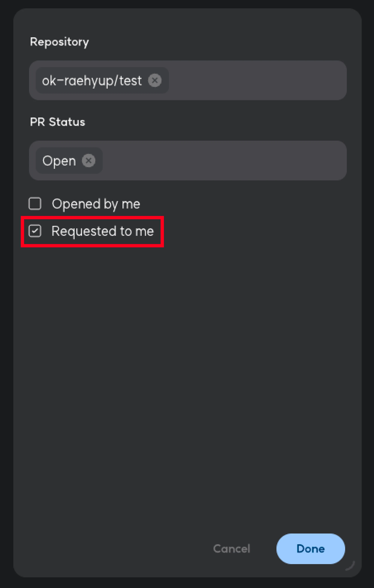The image size is (374, 588).
Task: Remove the Open status chip
Action: pos(88,161)
